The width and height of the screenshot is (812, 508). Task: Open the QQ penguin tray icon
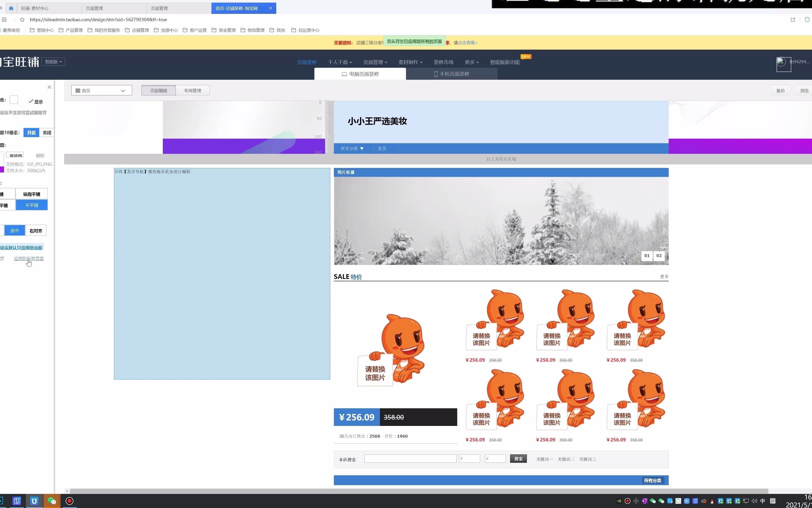tap(712, 501)
